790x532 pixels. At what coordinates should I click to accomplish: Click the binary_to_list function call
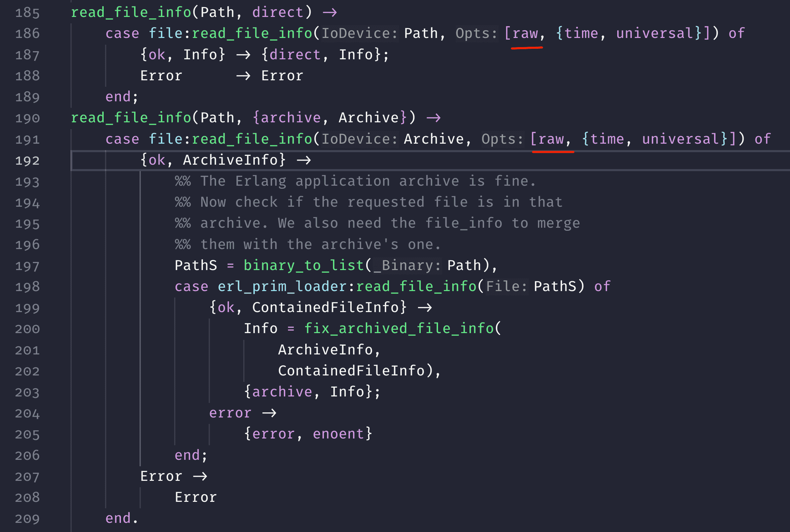tap(304, 265)
